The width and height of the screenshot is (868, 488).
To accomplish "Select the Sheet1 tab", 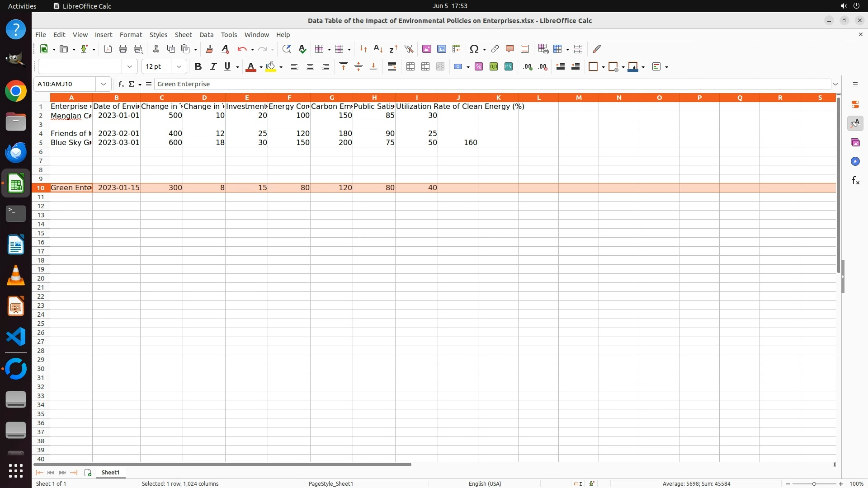I will (x=110, y=472).
